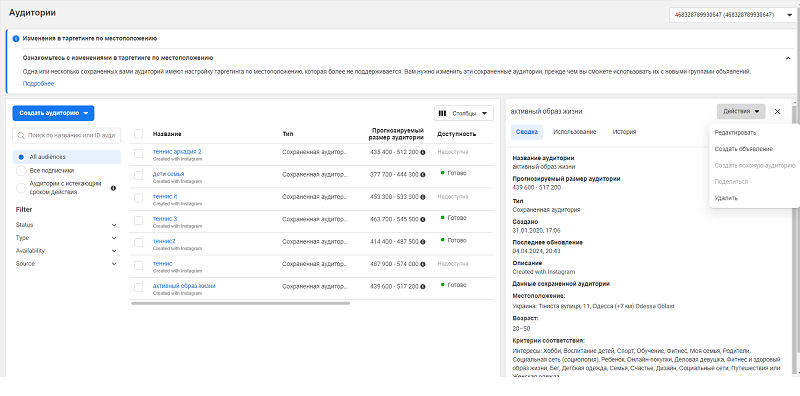The image size is (800, 396).
Task: Click Сохраненная аудитор... cell in теннис 3 row
Action: tap(315, 219)
